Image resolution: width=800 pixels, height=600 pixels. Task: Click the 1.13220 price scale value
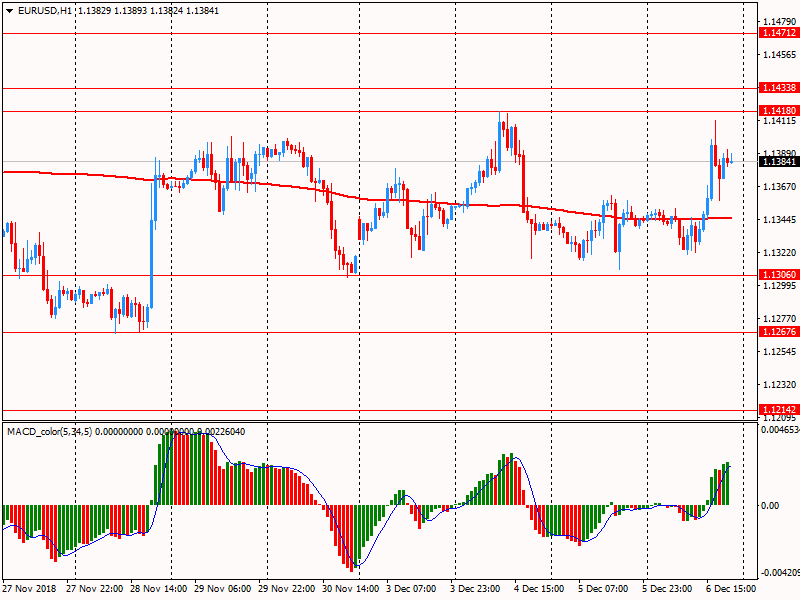coord(779,253)
